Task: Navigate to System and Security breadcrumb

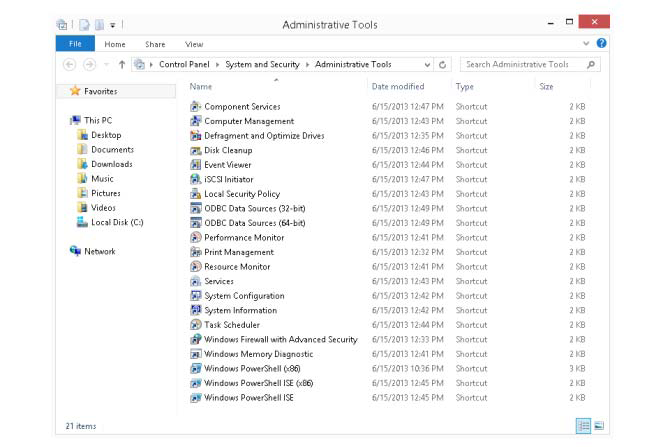Action: coord(262,65)
